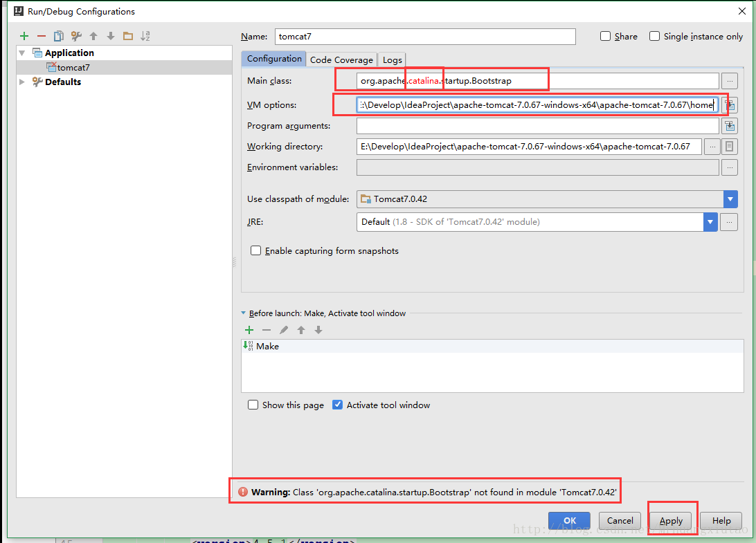Expand the Program arguments field editor
The height and width of the screenshot is (543, 756).
730,126
